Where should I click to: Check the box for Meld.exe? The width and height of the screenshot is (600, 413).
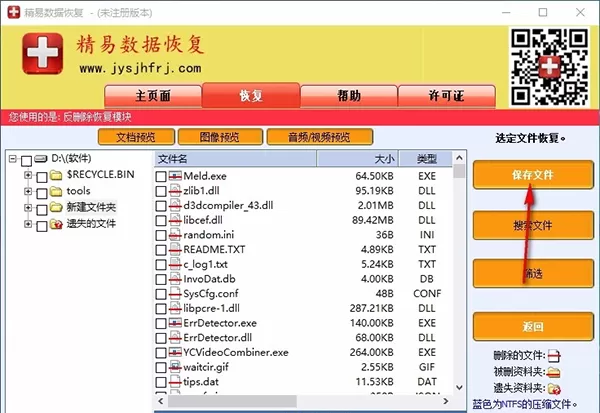[161, 176]
